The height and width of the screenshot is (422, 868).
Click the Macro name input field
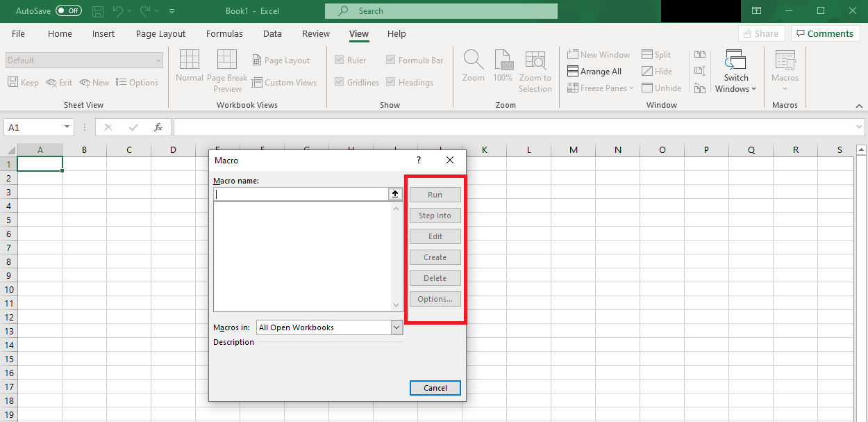coord(301,194)
